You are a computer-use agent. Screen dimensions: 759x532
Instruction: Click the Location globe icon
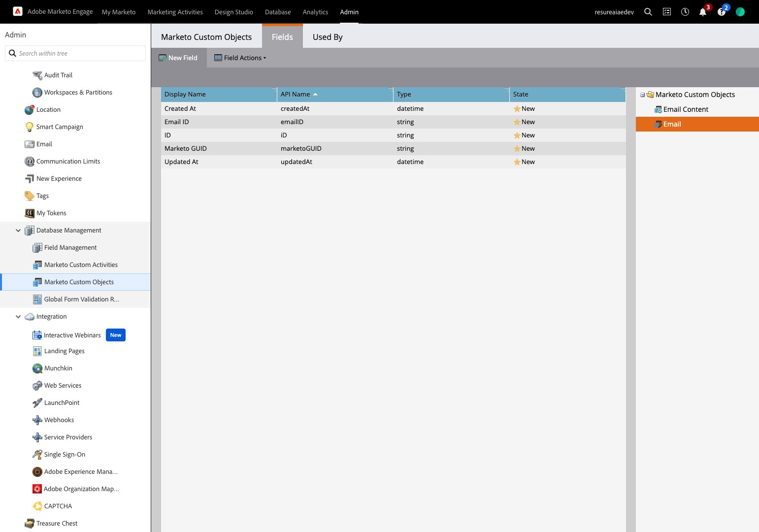[x=30, y=110]
